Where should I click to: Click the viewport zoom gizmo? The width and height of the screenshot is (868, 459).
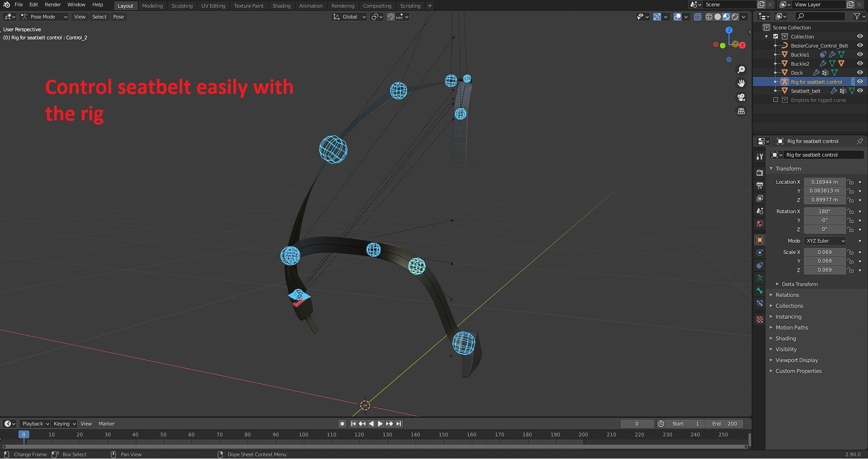pos(741,70)
